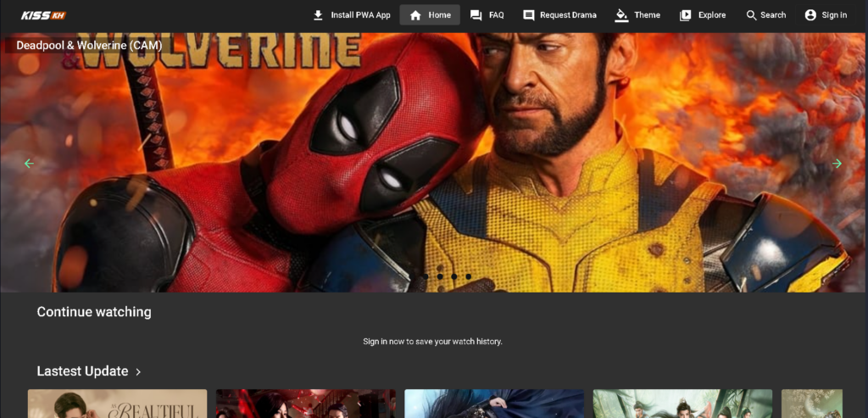Open the 'Beautiful' drama poster card
Viewport: 868px width, 418px height.
(x=117, y=404)
